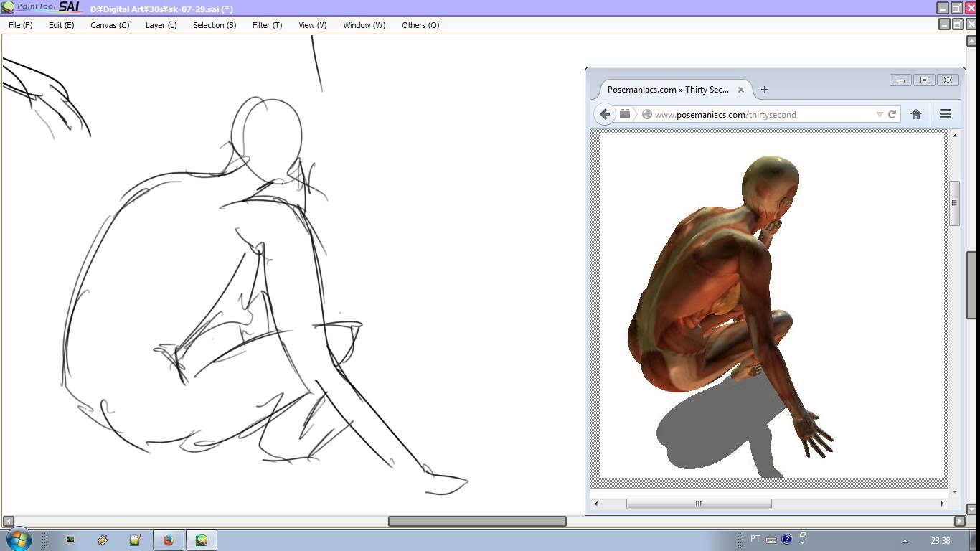The height and width of the screenshot is (551, 980).
Task: Open the Firefox home page
Action: pyautogui.click(x=915, y=113)
